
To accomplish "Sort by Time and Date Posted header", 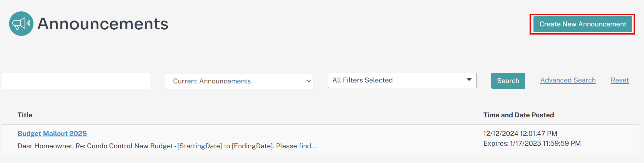I will [x=519, y=115].
